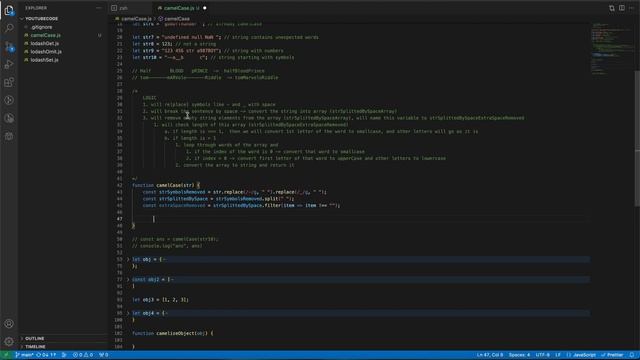640x360 pixels.
Task: Switch to the camelCase.js editor tab
Action: point(179,8)
